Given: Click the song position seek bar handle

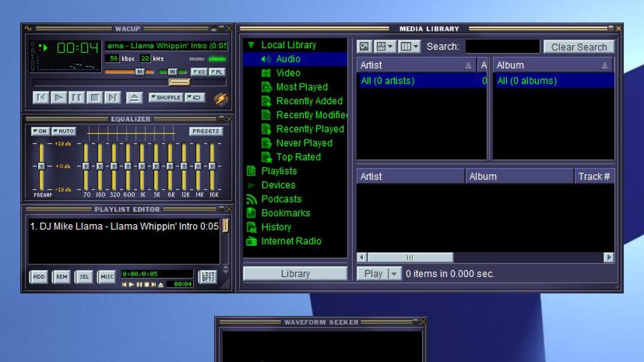Looking at the screenshot, I should point(179,82).
